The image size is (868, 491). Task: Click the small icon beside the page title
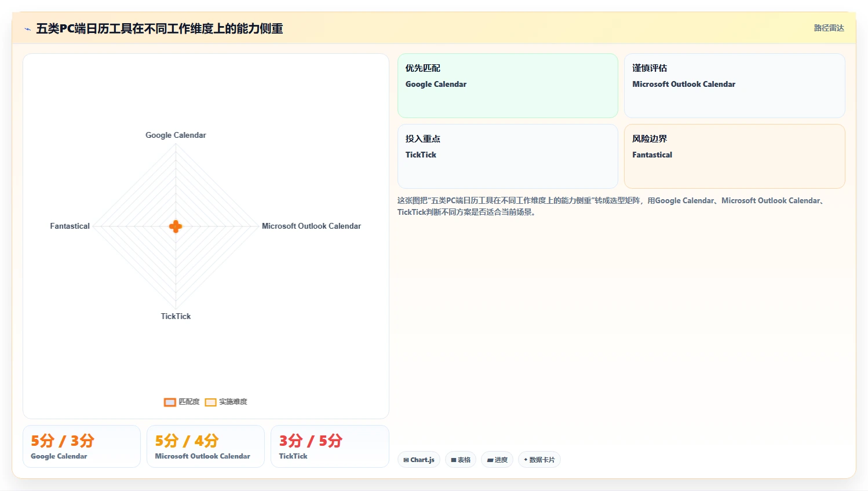tap(27, 29)
